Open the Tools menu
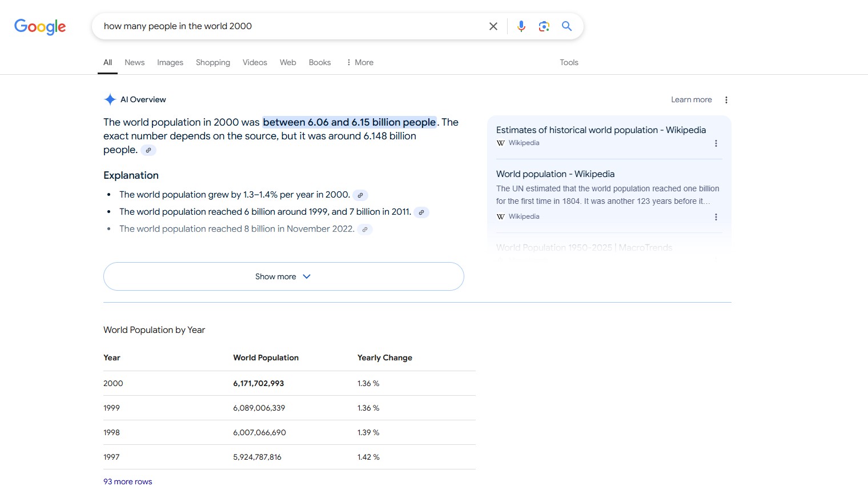Screen dimensions: 868x490 pyautogui.click(x=569, y=62)
